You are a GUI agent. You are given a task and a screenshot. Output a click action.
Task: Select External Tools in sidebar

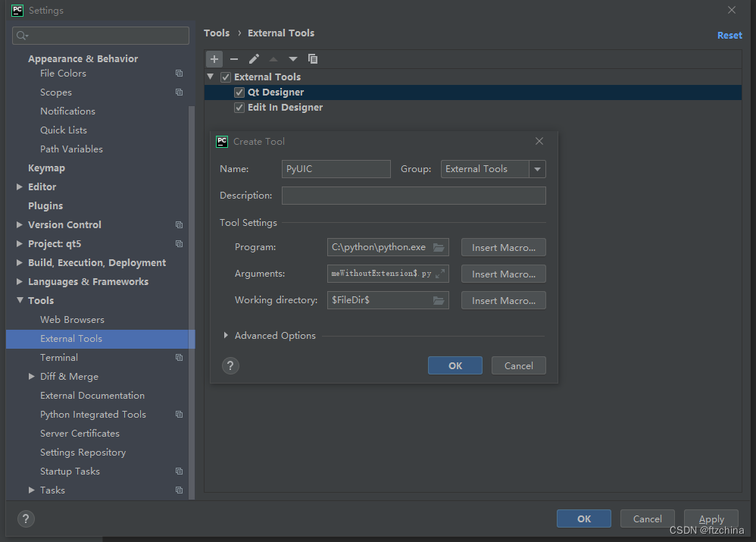tap(100, 339)
